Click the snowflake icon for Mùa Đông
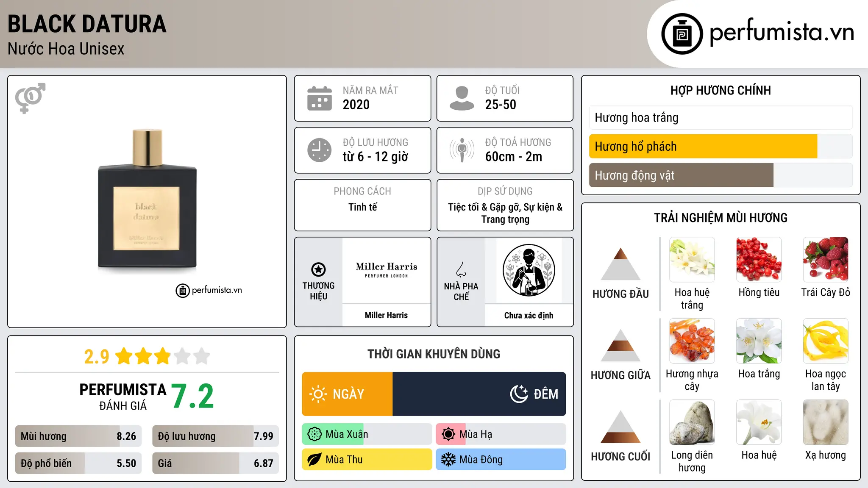The width and height of the screenshot is (868, 488). pos(448,460)
